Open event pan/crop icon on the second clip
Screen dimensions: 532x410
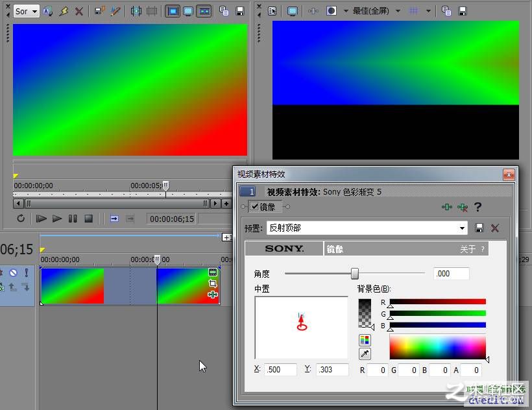(213, 283)
